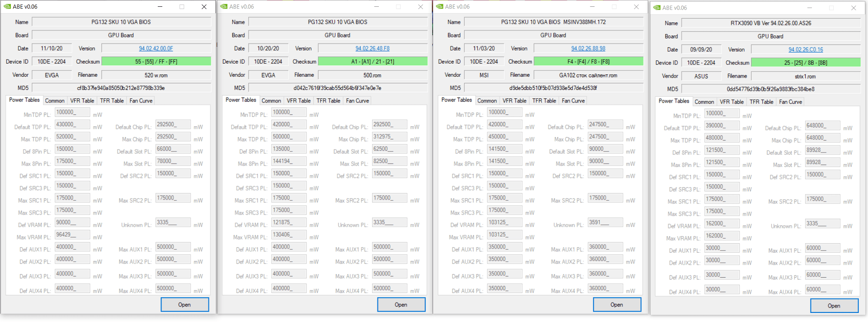The image size is (868, 322).
Task: Click Date field showing 09/09/20
Action: 701,50
